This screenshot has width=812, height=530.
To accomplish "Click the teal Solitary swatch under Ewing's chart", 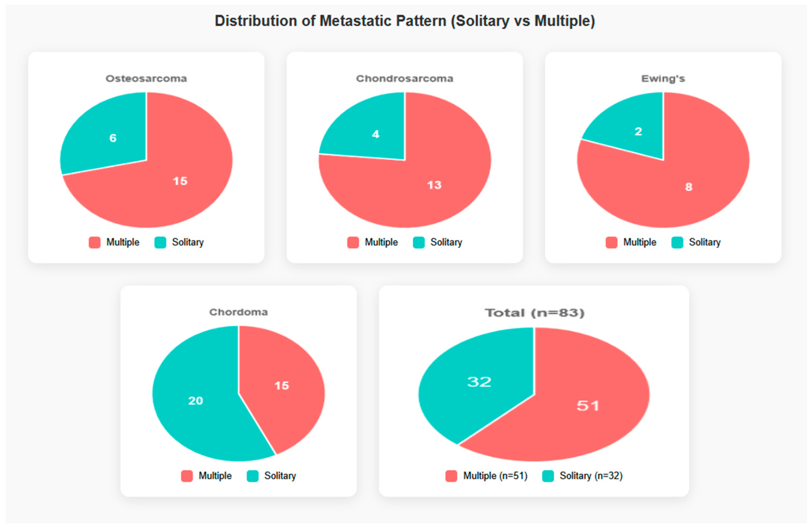I will [677, 242].
